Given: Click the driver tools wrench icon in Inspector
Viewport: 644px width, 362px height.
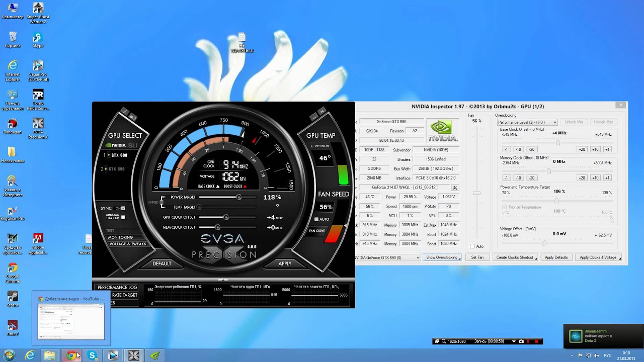Looking at the screenshot, I should coord(455,188).
